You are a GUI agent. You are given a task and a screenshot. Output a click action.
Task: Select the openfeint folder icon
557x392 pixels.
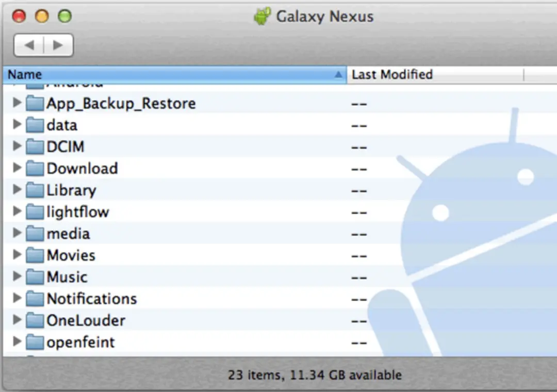(x=35, y=341)
